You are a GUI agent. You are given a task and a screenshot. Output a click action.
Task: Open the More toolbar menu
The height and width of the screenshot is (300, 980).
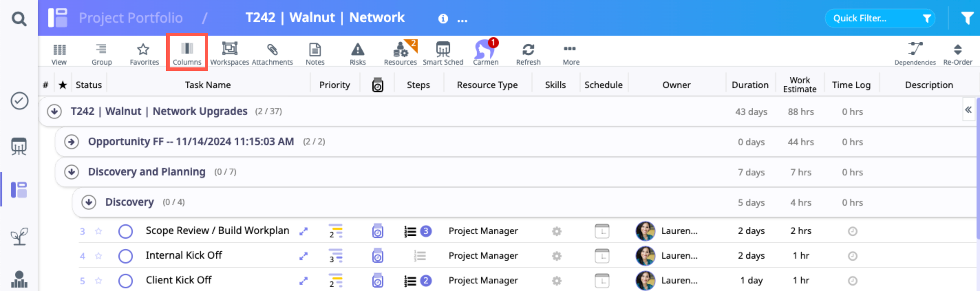tap(570, 53)
